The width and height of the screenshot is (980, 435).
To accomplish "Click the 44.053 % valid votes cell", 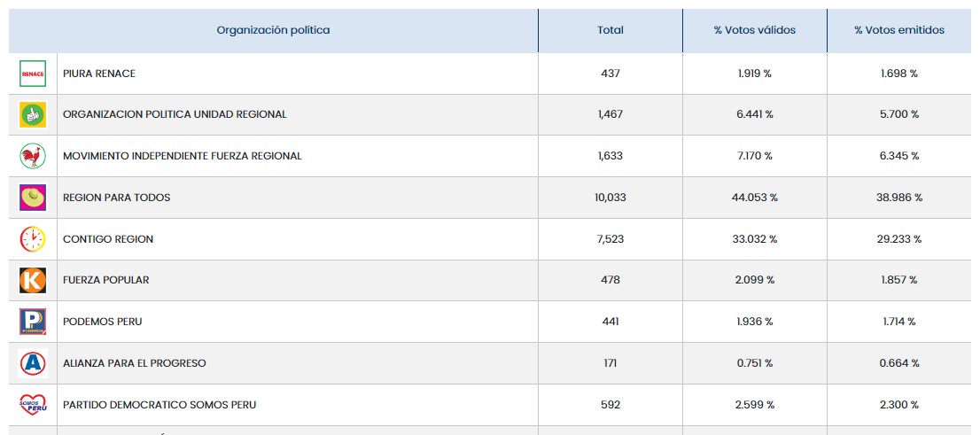I will 754,198.
